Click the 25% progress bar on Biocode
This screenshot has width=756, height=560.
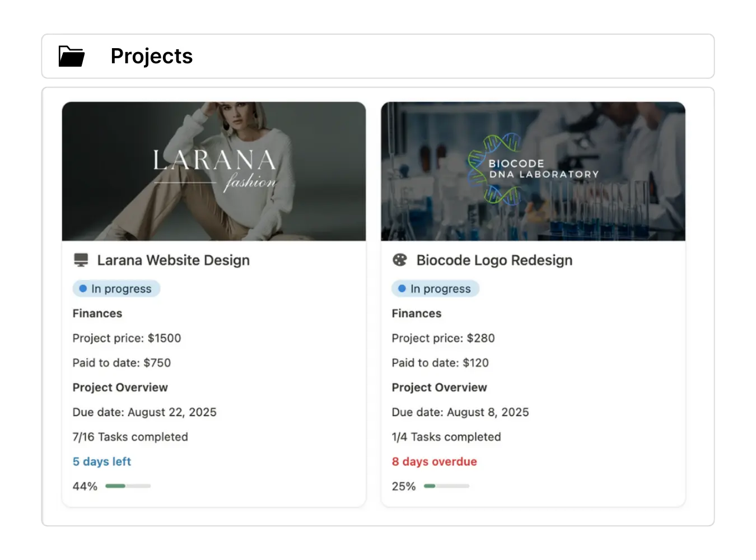(446, 486)
